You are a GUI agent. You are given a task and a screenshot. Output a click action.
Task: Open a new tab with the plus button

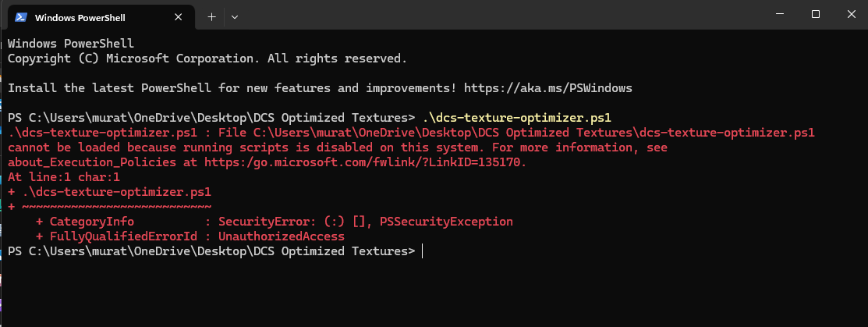211,17
